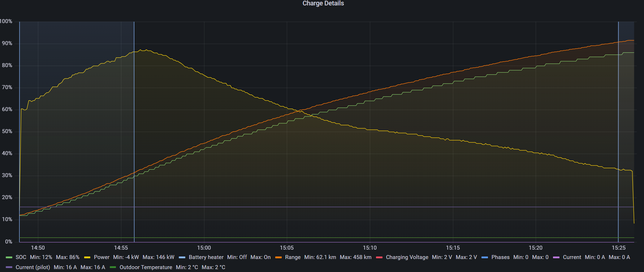
Task: Select the Outdoor Temperature legend label
Action: click(x=146, y=267)
